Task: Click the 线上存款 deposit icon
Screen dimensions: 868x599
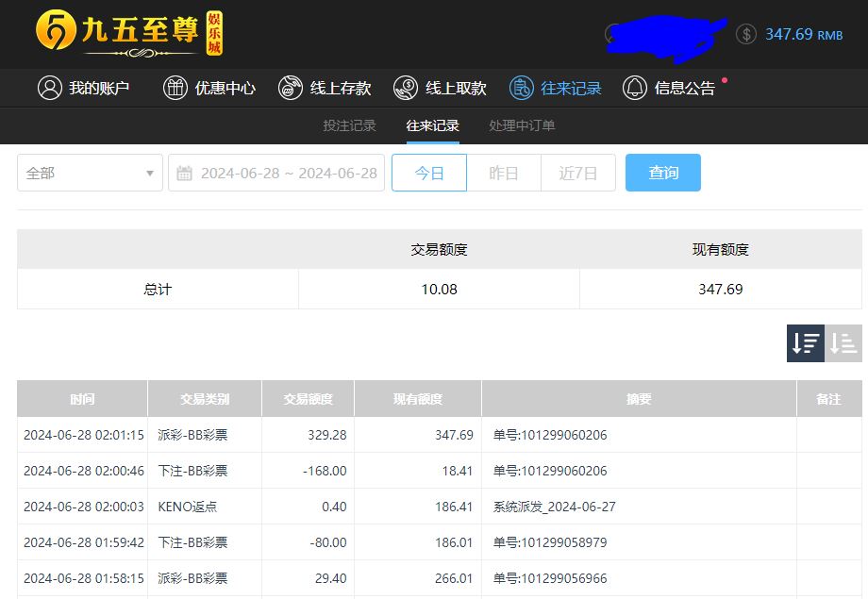Action: coord(291,88)
